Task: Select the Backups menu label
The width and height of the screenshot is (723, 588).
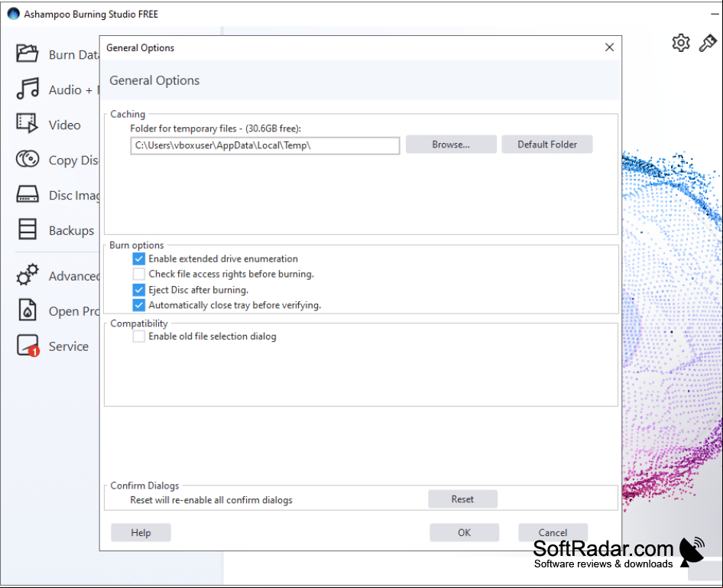Action: (72, 230)
